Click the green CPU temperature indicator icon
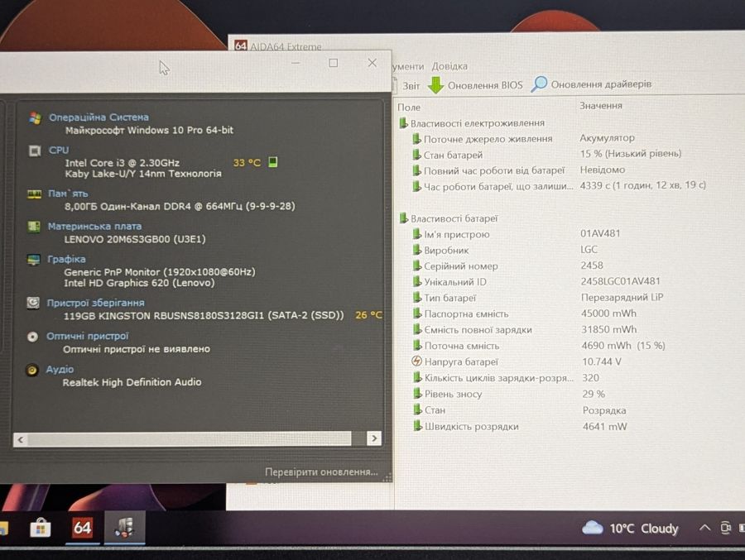Screen dimensions: 745x560 point(272,162)
